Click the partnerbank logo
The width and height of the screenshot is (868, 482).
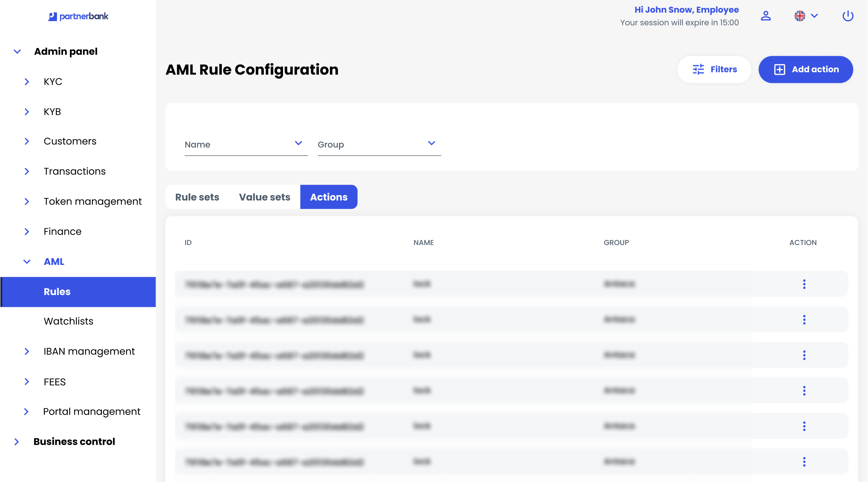click(78, 16)
